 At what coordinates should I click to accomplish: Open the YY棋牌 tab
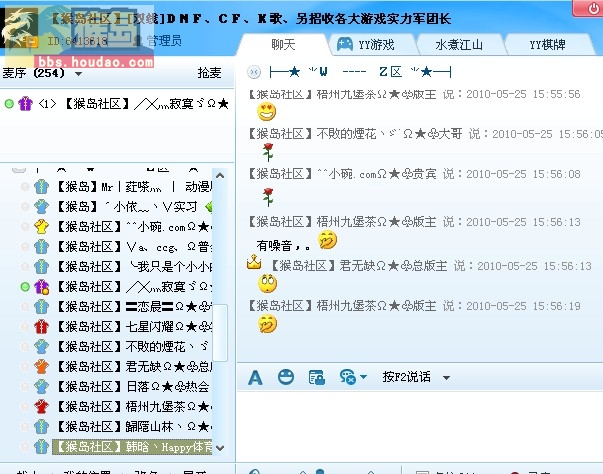547,45
